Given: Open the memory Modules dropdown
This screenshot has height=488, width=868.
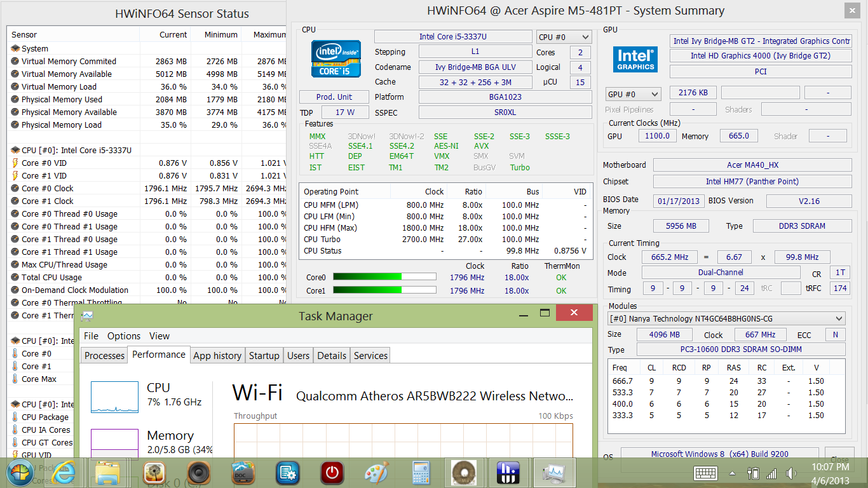Looking at the screenshot, I should [726, 318].
